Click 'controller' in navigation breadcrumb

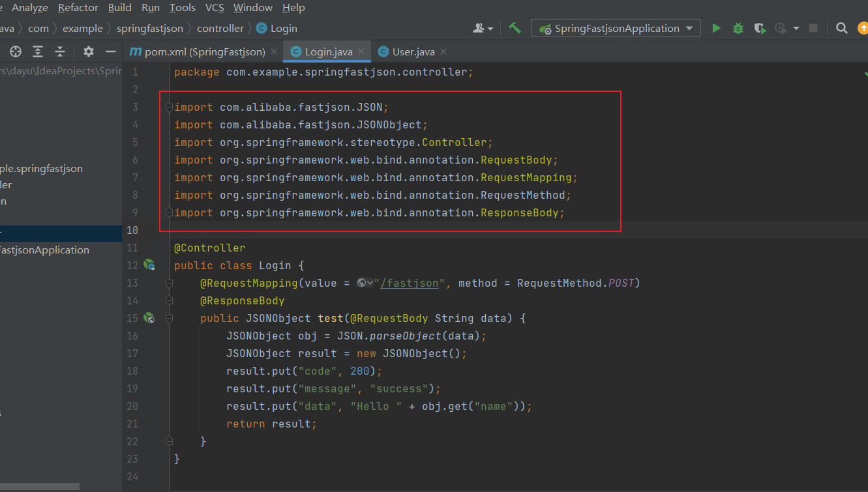(220, 28)
